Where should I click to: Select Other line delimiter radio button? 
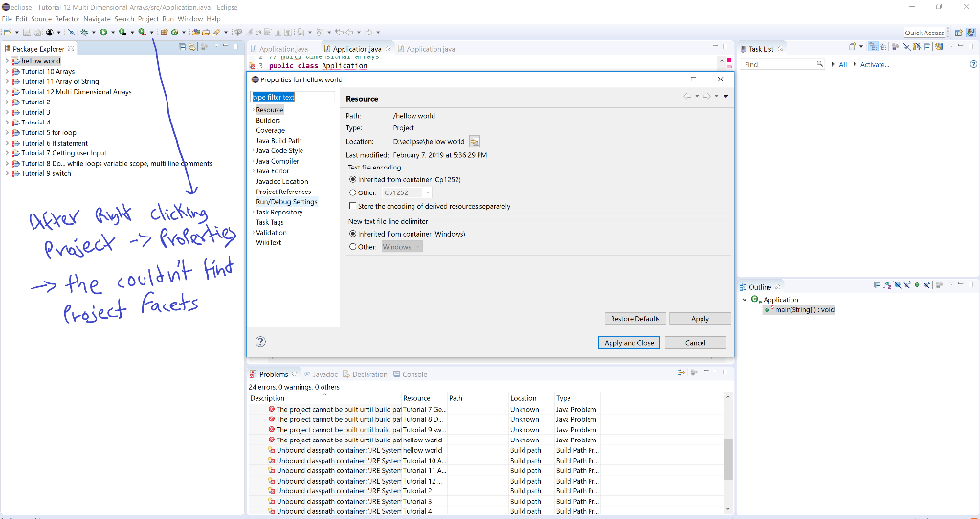point(353,247)
